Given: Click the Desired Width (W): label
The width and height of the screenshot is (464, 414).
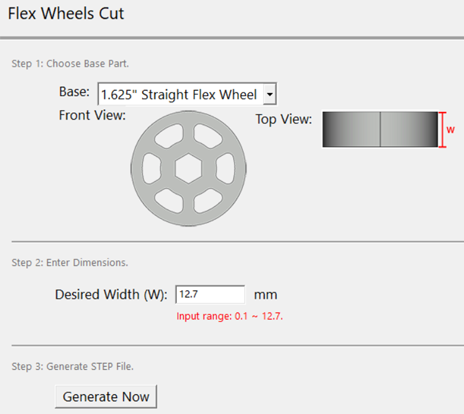Looking at the screenshot, I should tap(111, 295).
